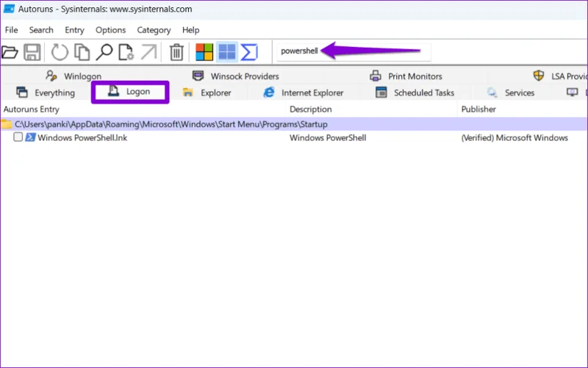Click the Startup folder icon in list
Viewport: 588px width, 368px height.
pos(7,124)
